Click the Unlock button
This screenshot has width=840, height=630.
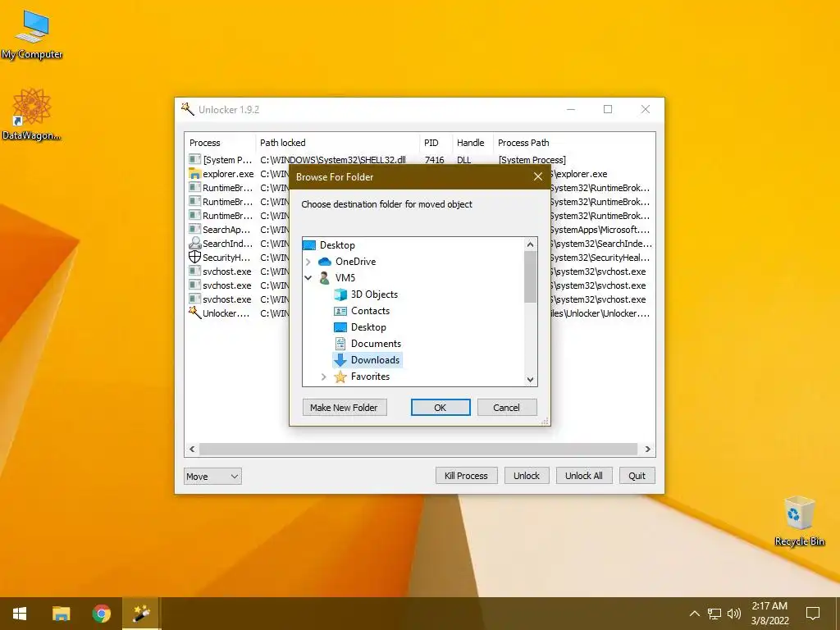coord(527,476)
